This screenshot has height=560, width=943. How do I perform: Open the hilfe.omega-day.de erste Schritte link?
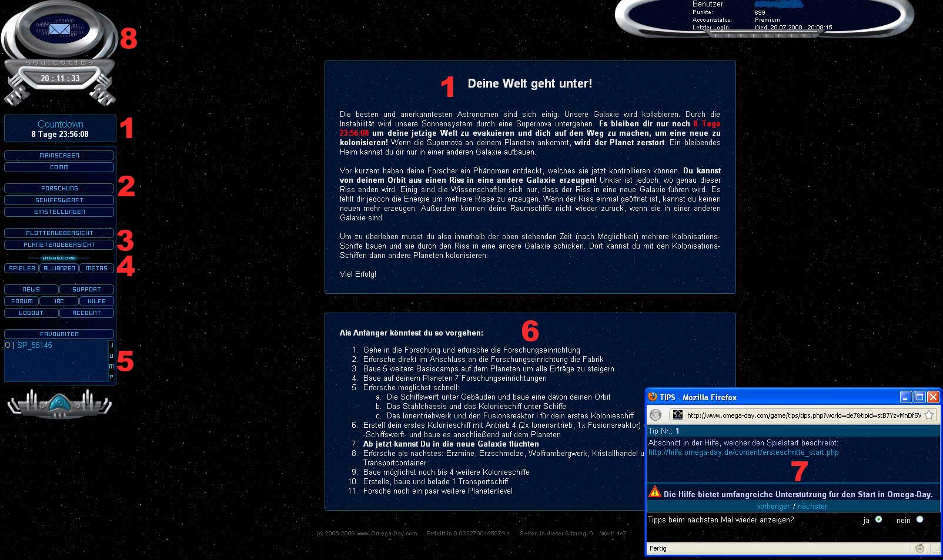pyautogui.click(x=743, y=452)
